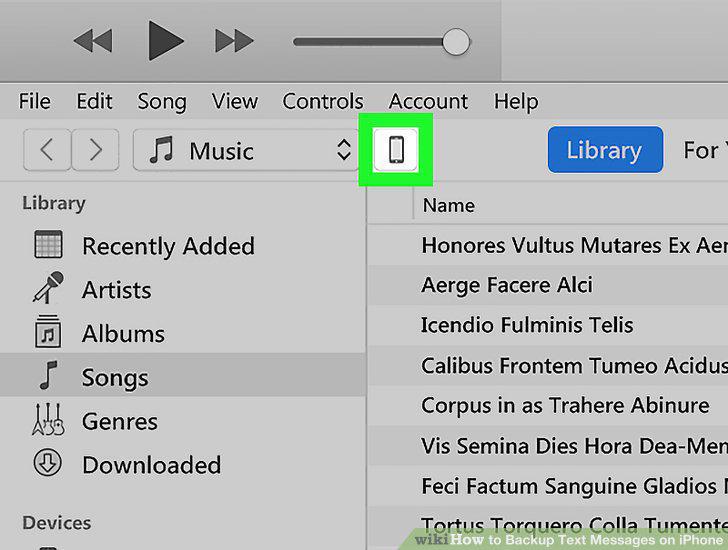This screenshot has height=550, width=728.
Task: Skip ahead with the fast-forward button
Action: [x=234, y=40]
